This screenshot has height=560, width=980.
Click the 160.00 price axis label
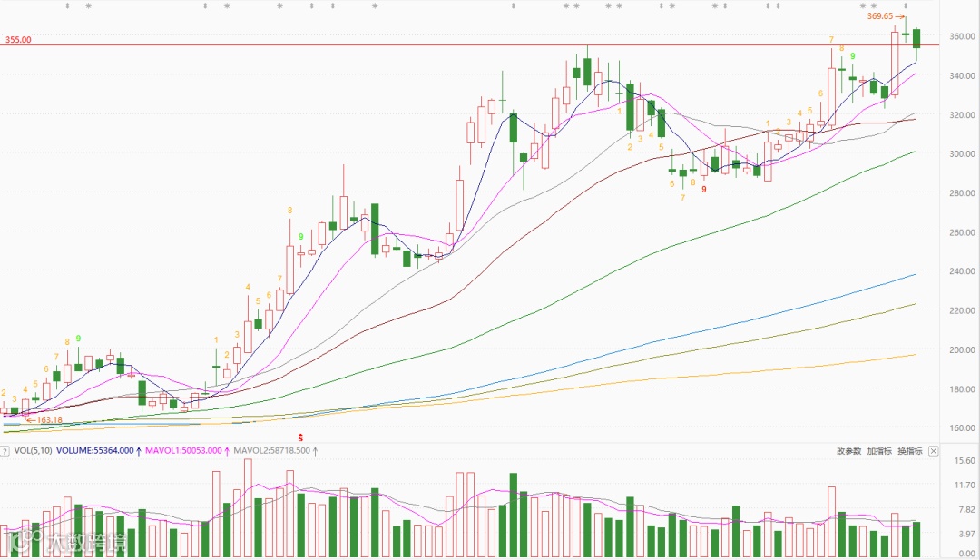[x=963, y=428]
